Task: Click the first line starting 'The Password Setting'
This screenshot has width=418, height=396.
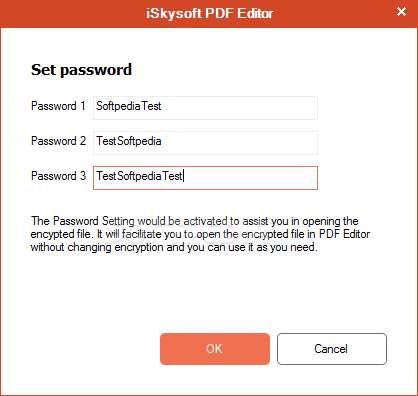Action: (x=195, y=221)
